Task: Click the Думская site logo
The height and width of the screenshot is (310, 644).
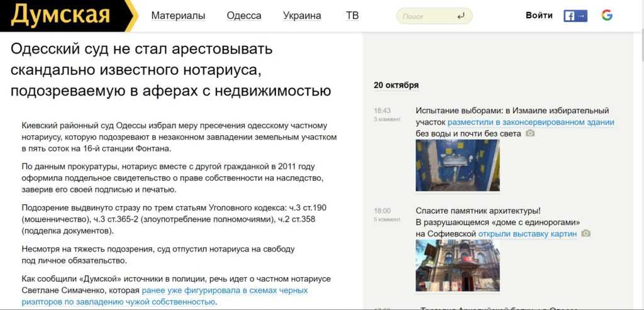Action: [61, 16]
